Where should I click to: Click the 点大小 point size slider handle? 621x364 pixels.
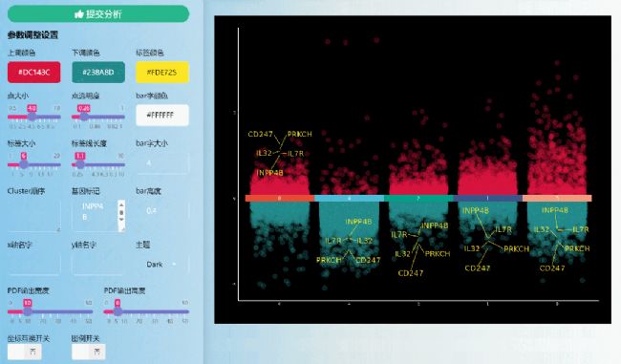32,117
